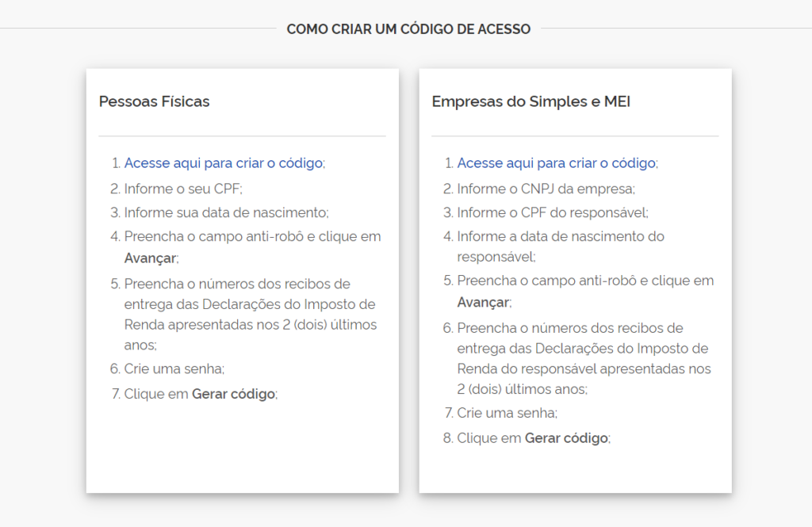Click the anti-robô step in the Empresas card
Image resolution: width=812 pixels, height=527 pixels.
[585, 281]
